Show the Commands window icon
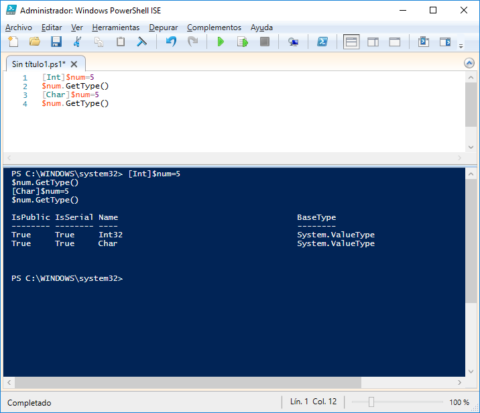 (423, 42)
